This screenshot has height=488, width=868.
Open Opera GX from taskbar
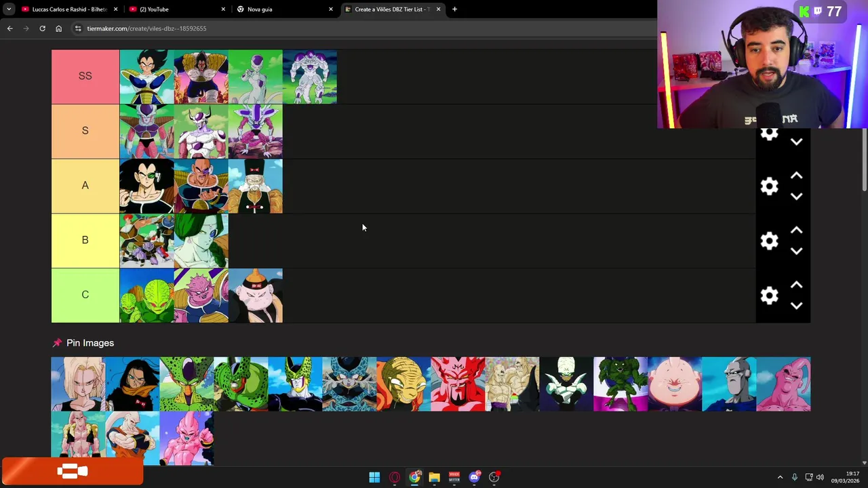(395, 477)
